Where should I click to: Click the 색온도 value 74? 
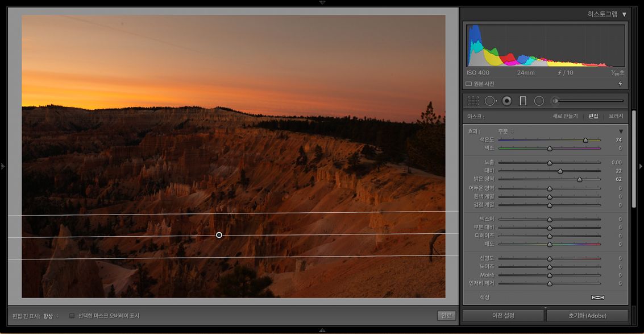coord(618,140)
